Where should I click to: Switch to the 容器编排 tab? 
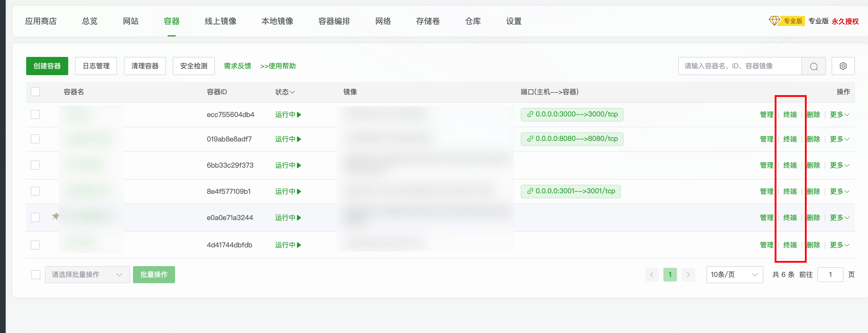pyautogui.click(x=334, y=21)
